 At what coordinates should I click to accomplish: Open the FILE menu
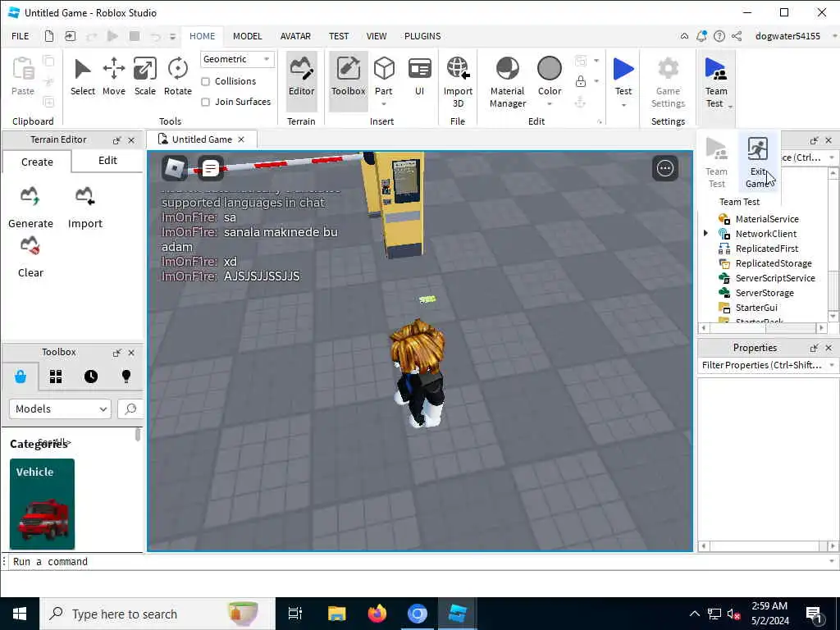pos(21,36)
